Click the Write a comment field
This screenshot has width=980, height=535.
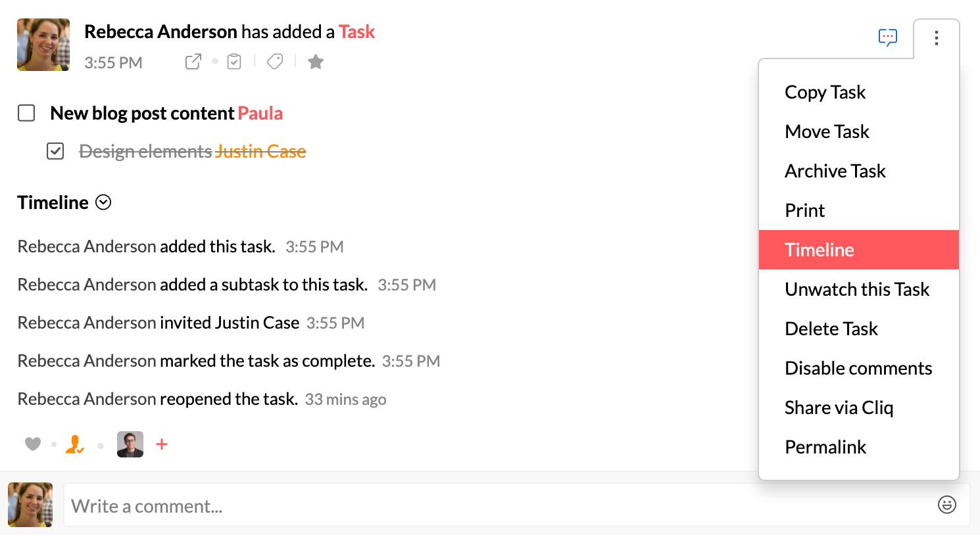pyautogui.click(x=493, y=505)
